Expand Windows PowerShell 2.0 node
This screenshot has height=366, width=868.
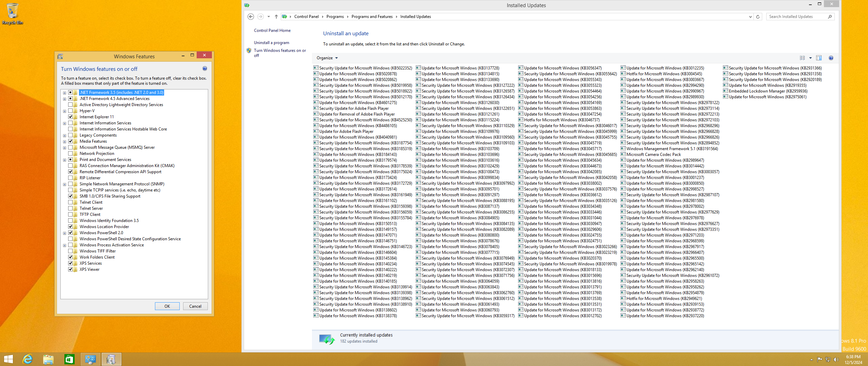[x=64, y=233]
